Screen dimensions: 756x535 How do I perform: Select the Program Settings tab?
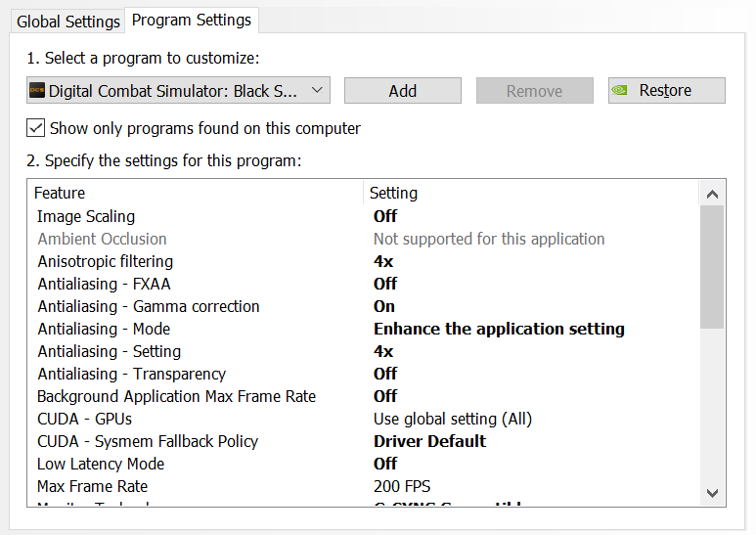pyautogui.click(x=192, y=21)
